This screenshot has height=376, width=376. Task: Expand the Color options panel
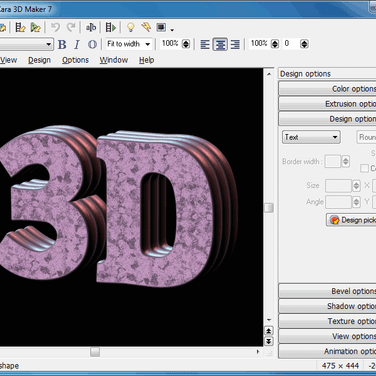(x=327, y=89)
